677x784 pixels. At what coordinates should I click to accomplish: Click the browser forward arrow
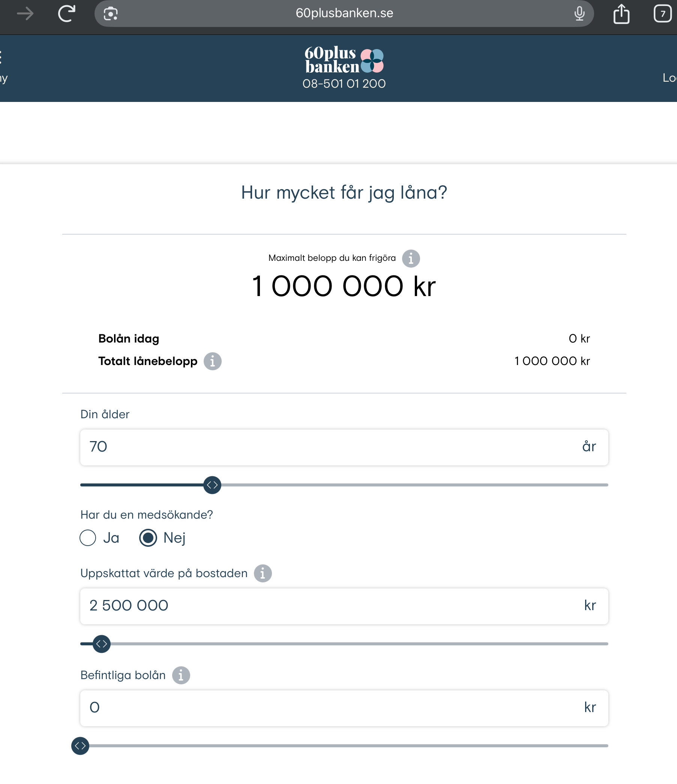click(x=26, y=14)
